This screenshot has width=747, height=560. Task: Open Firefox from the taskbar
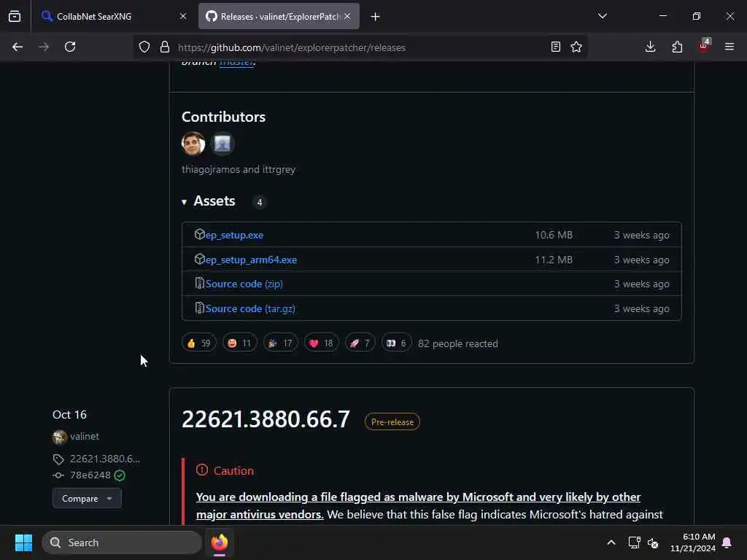(x=220, y=542)
